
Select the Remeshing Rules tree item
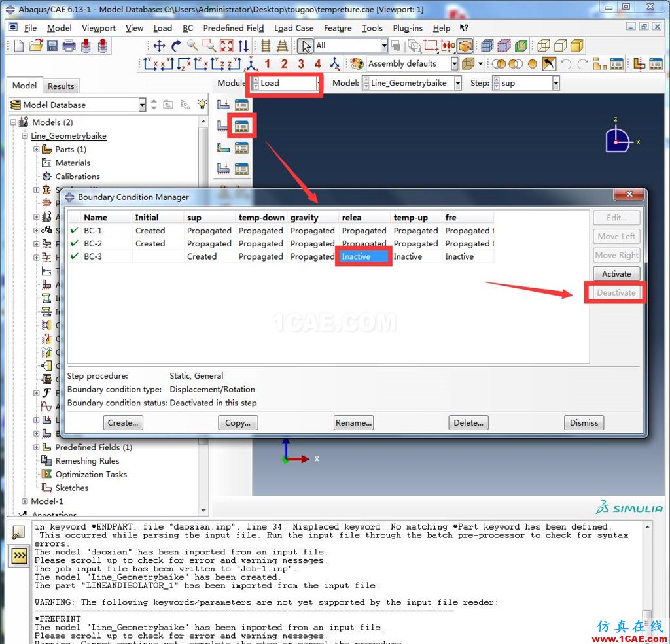87,461
